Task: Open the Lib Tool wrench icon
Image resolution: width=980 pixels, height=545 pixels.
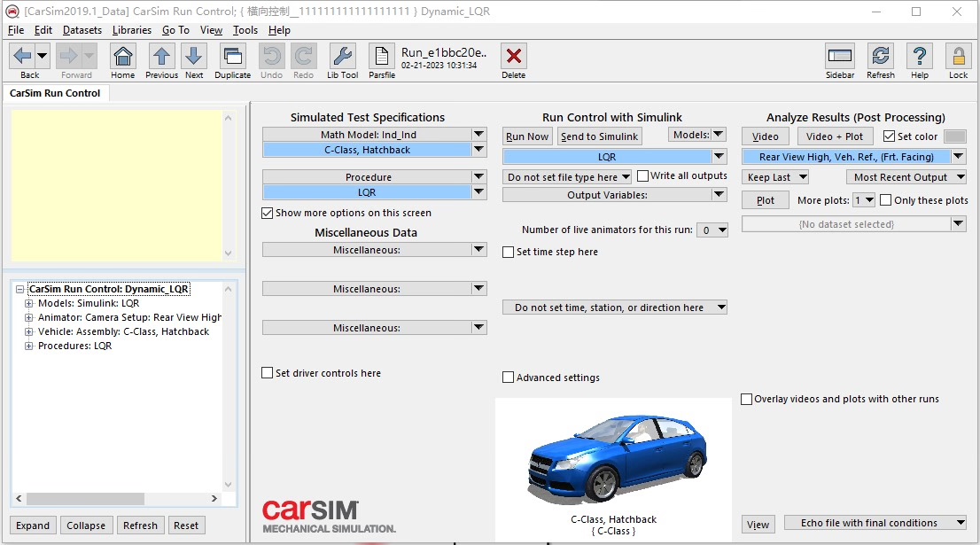Action: tap(343, 56)
